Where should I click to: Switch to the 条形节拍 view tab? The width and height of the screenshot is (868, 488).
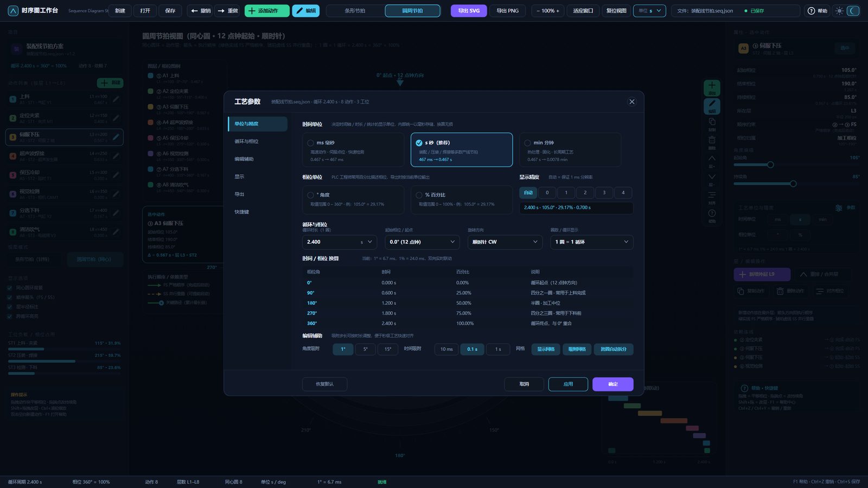point(355,11)
